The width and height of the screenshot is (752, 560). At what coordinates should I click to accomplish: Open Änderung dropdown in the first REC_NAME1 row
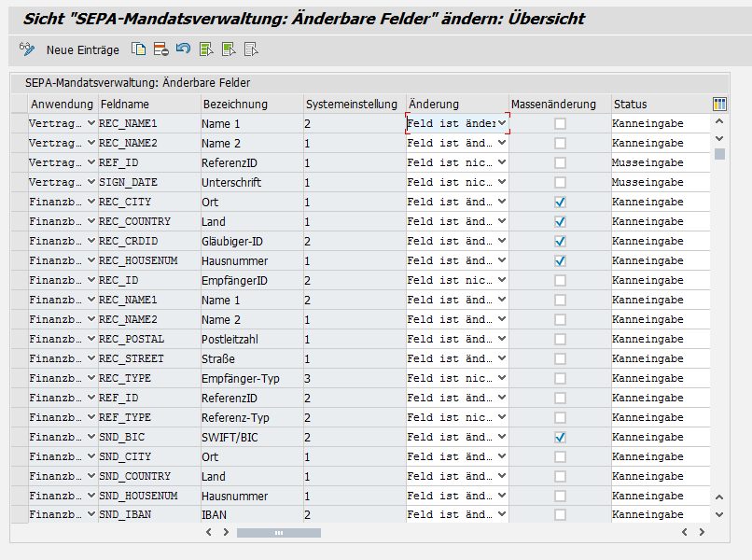click(502, 123)
